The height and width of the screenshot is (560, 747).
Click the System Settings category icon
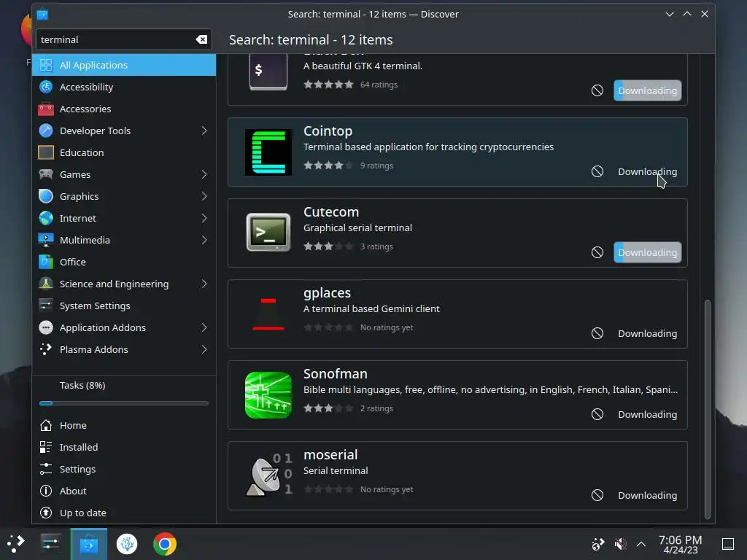tap(46, 306)
